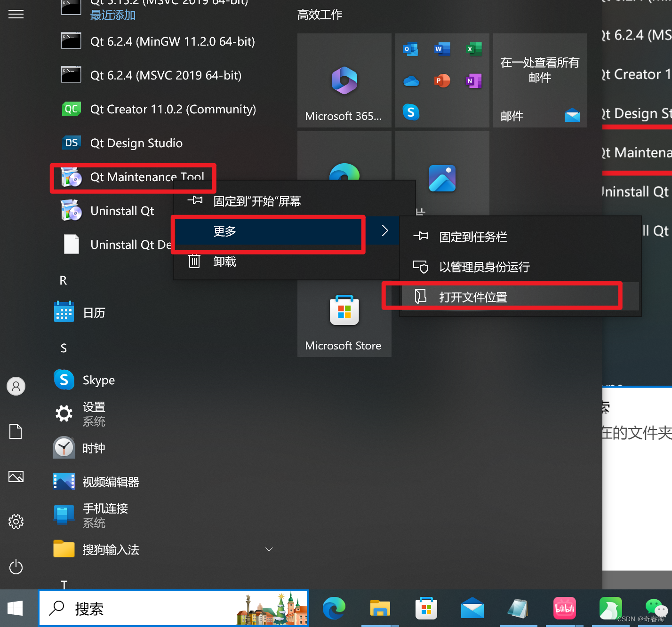Click the Word icon in Office tile
672x627 pixels.
442,49
